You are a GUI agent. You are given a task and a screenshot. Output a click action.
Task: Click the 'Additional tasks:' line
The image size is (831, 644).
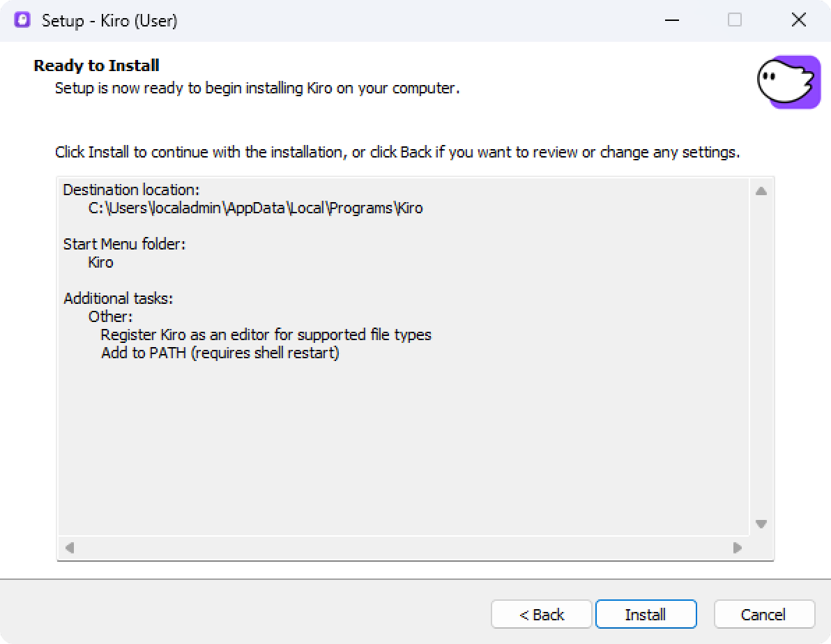(x=119, y=298)
